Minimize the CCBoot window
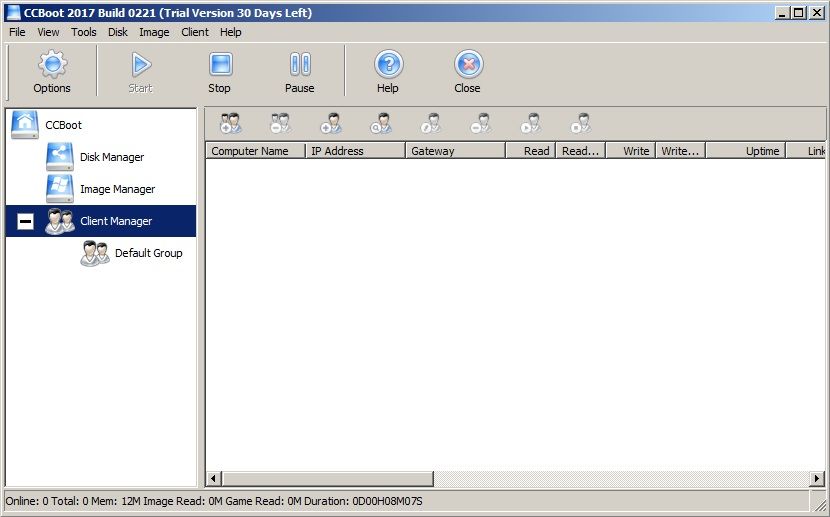Viewport: 830px width, 517px height. coord(782,13)
